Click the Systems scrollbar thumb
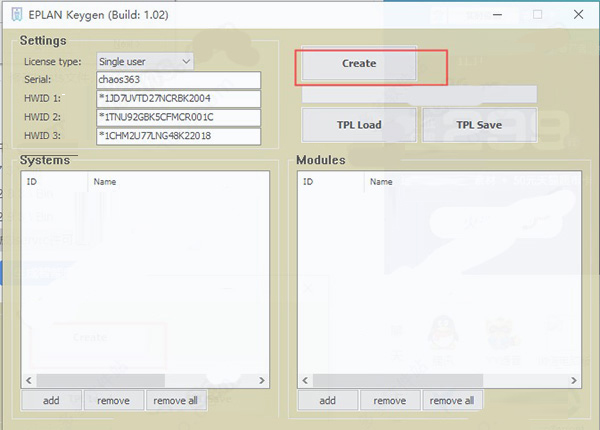 (x=101, y=381)
